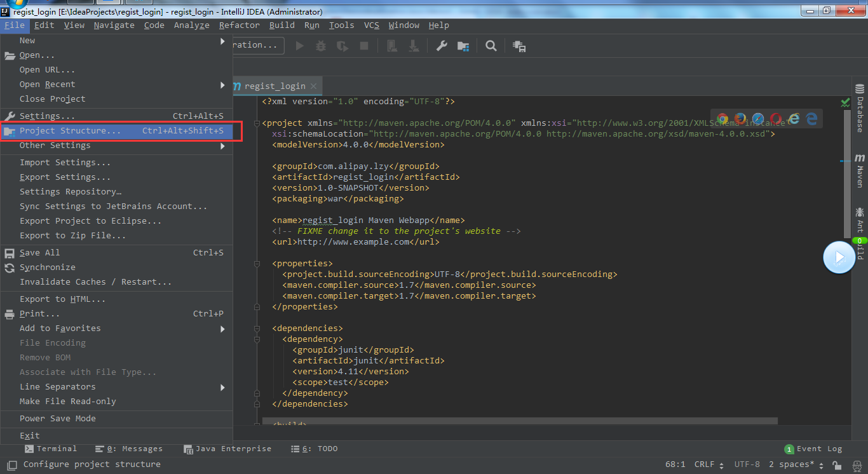Expand the Open Recent submenu
Viewport: 868px width, 474px height.
pyautogui.click(x=116, y=84)
